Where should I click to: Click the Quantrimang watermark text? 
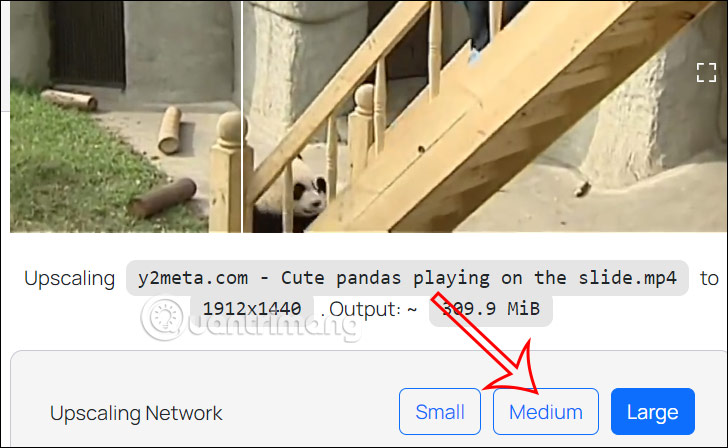(274, 325)
